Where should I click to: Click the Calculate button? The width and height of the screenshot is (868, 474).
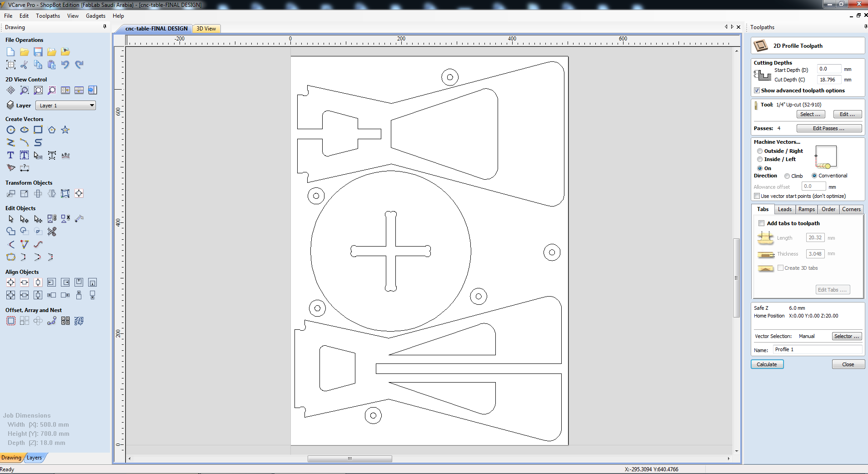coord(767,364)
